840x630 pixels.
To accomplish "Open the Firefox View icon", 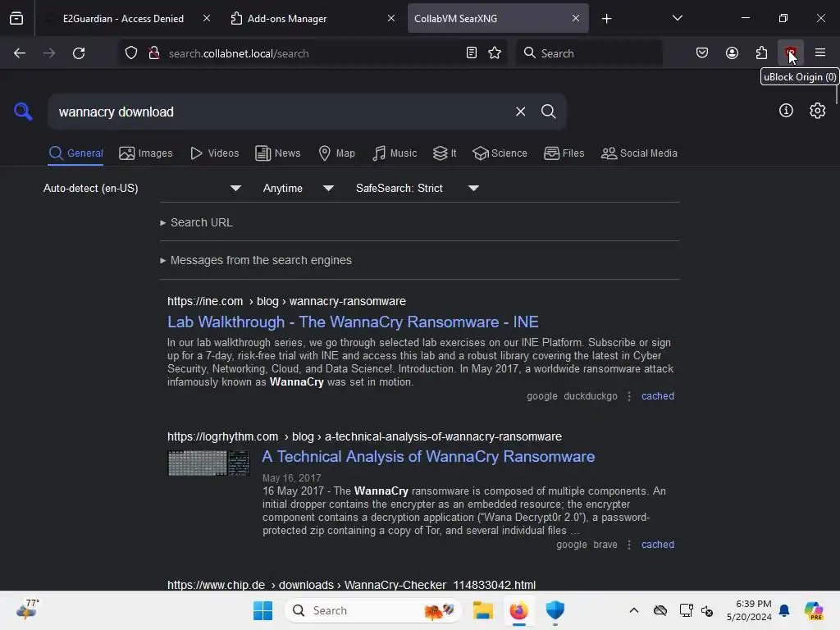I will pyautogui.click(x=16, y=18).
